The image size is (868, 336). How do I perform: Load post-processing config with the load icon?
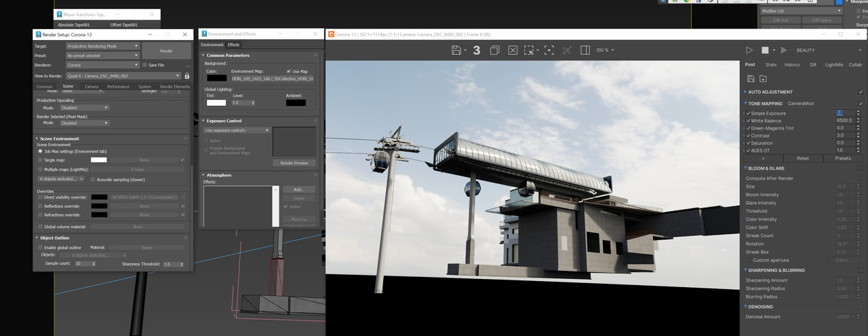(763, 79)
